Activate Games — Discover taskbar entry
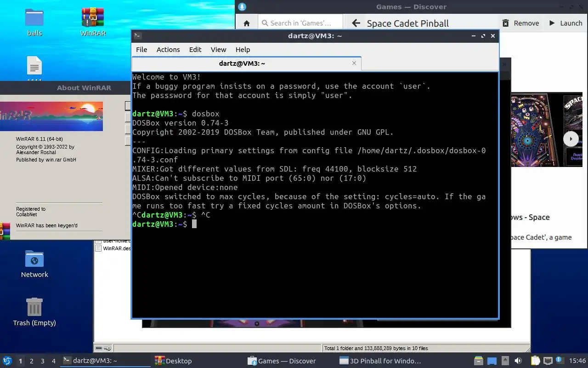The height and width of the screenshot is (368, 588). pyautogui.click(x=291, y=361)
